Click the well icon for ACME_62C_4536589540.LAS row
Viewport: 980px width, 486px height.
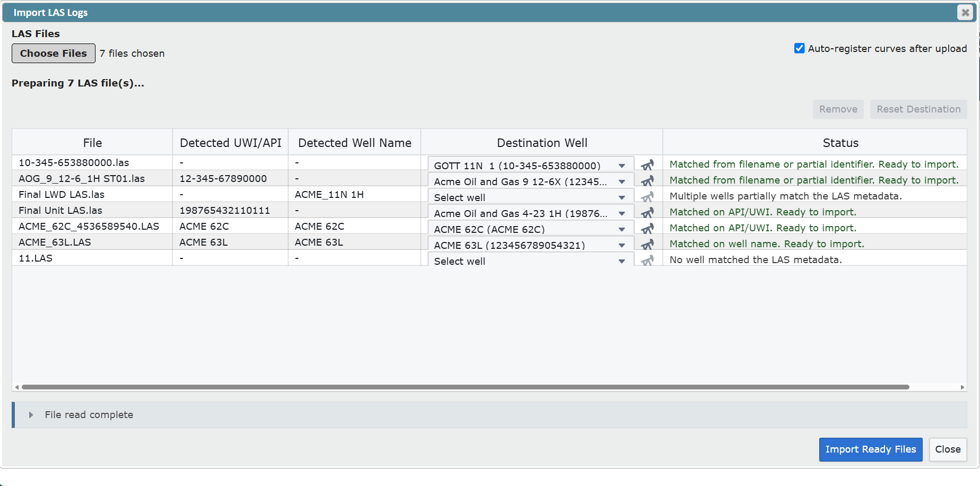point(647,229)
